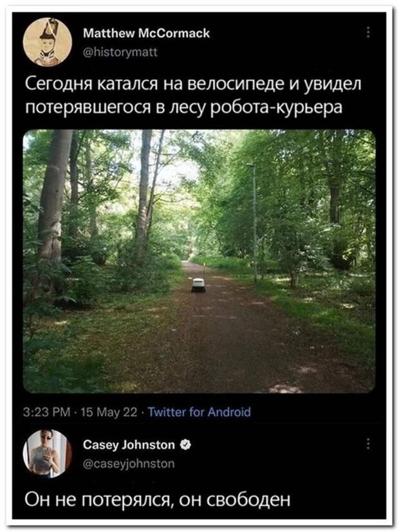399x532 pixels.
Task: Open the Casey Johnston display name
Action: [x=129, y=445]
